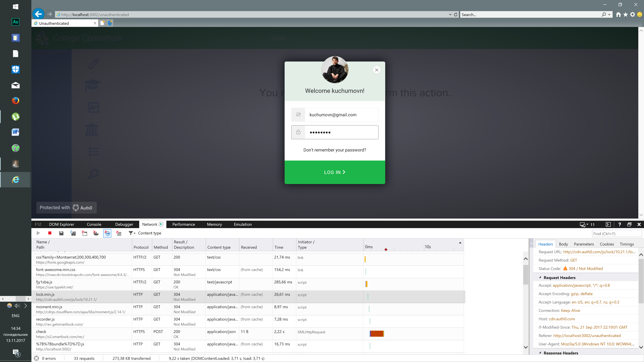Click timeline red diamond marker

[386, 250]
